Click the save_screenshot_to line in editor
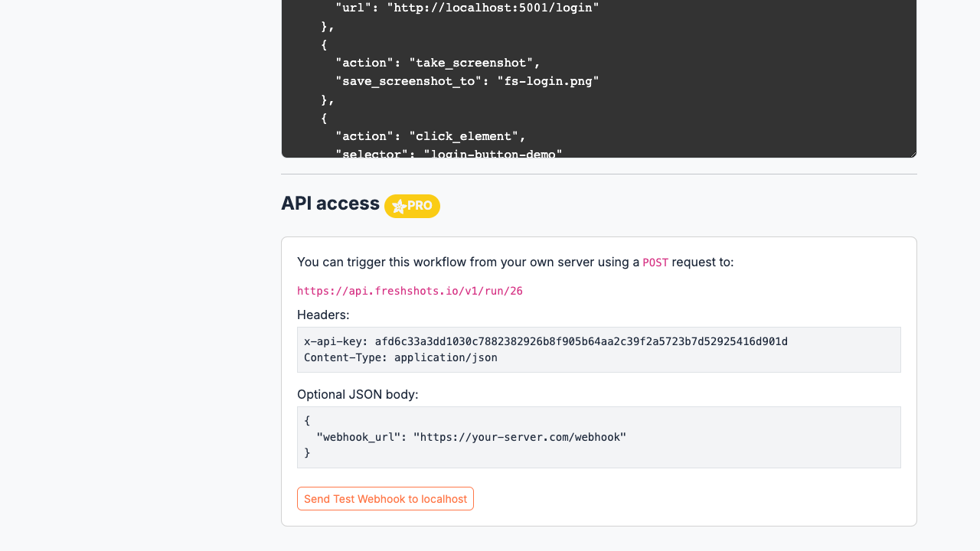The height and width of the screenshot is (551, 980). (x=467, y=81)
